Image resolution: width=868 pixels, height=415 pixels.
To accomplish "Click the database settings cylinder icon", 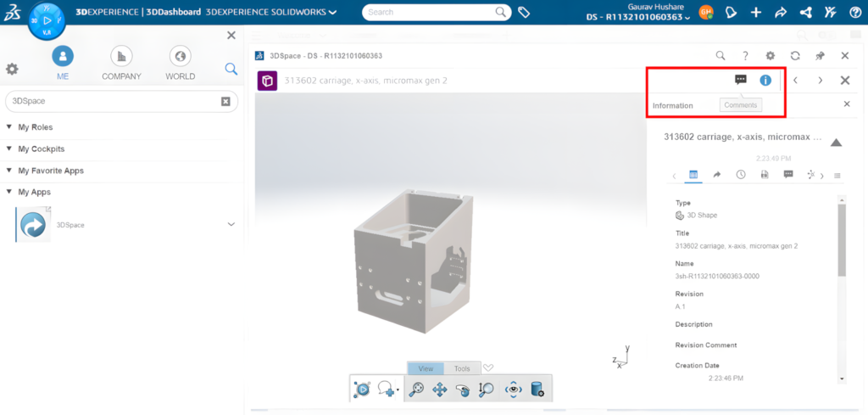I will (x=537, y=389).
